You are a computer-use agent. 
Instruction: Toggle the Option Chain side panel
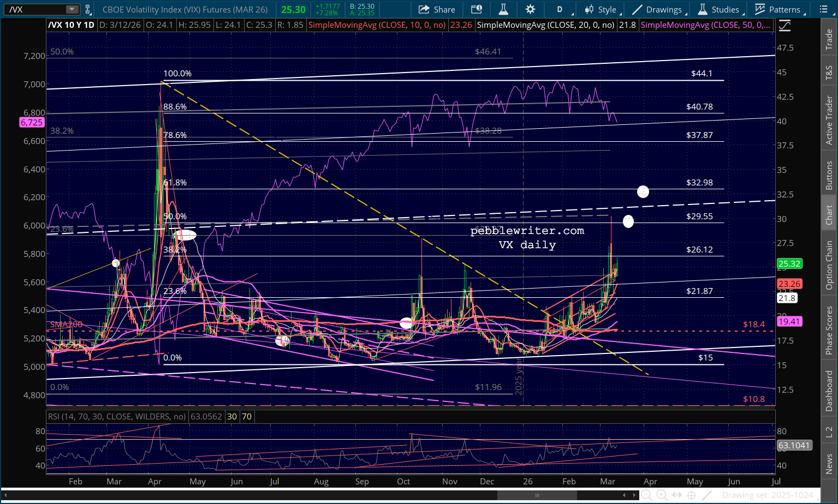(x=829, y=265)
